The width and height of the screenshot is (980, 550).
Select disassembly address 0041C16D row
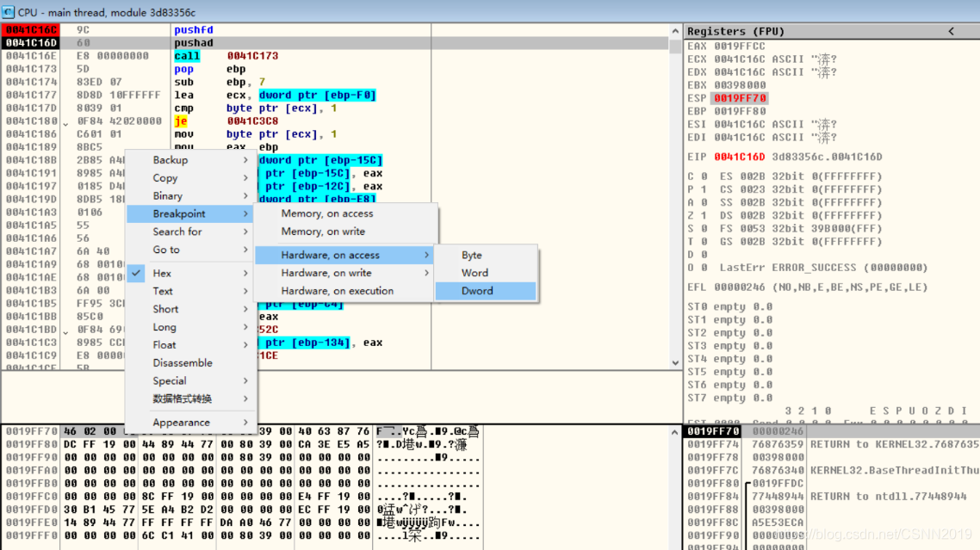31,43
